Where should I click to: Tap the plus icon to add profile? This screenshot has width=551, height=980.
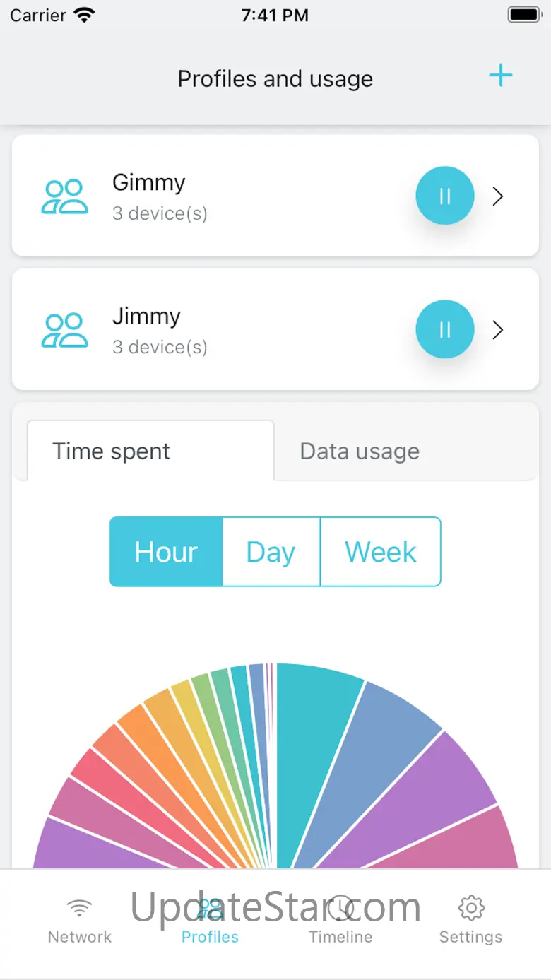(500, 76)
